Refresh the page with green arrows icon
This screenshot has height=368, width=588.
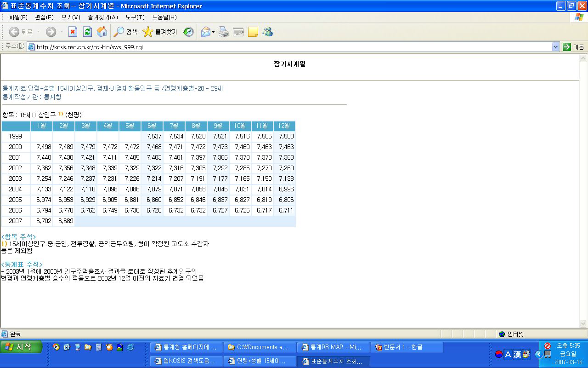pyautogui.click(x=87, y=32)
